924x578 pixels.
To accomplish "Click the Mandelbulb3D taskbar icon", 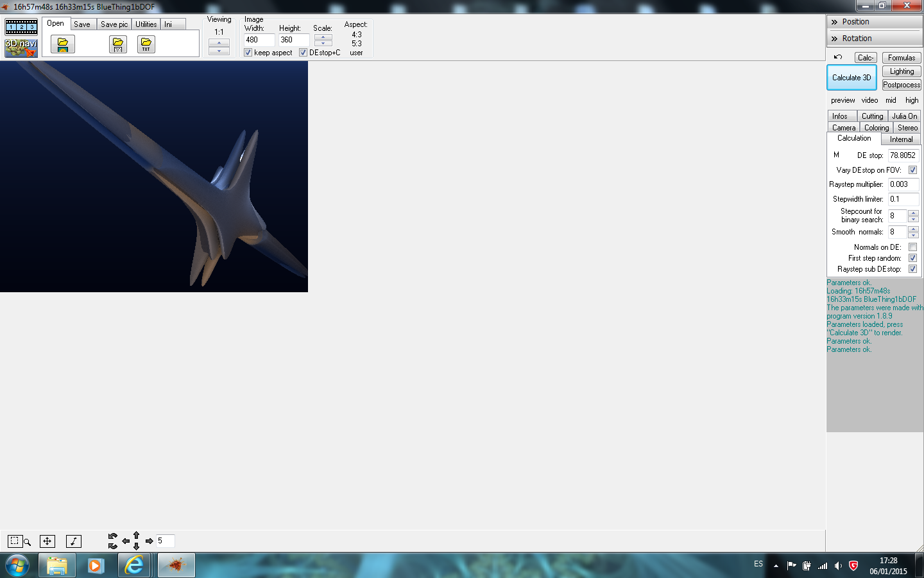I will tap(176, 565).
